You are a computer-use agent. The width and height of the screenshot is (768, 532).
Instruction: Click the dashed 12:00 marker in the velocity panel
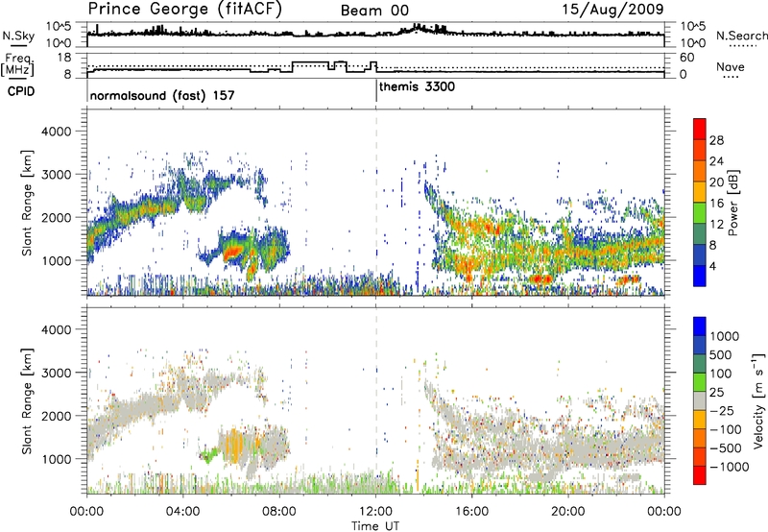click(x=376, y=400)
